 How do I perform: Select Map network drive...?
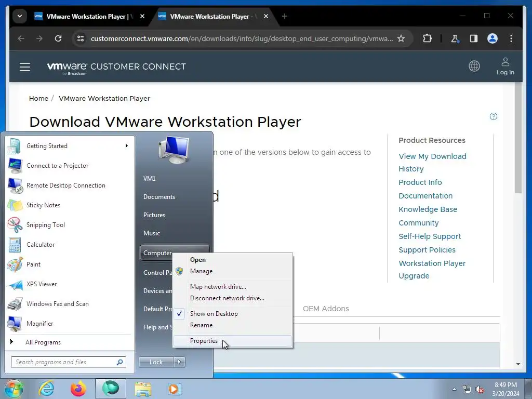232,287
